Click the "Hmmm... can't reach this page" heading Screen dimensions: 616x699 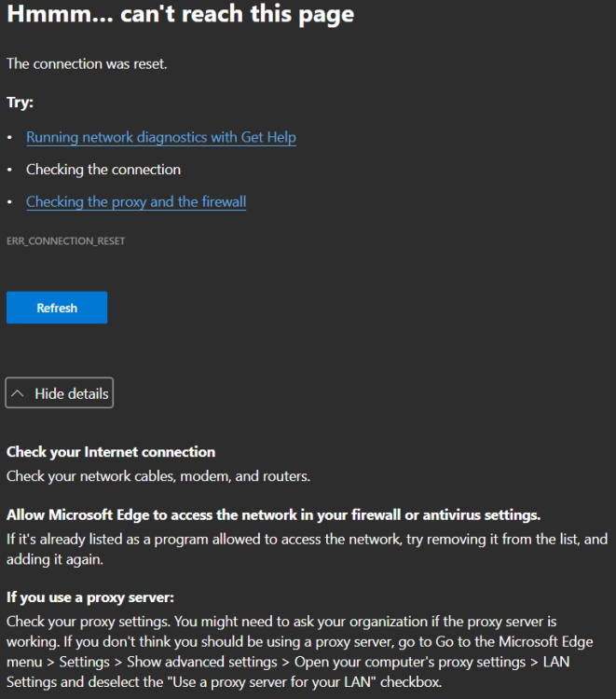181,14
